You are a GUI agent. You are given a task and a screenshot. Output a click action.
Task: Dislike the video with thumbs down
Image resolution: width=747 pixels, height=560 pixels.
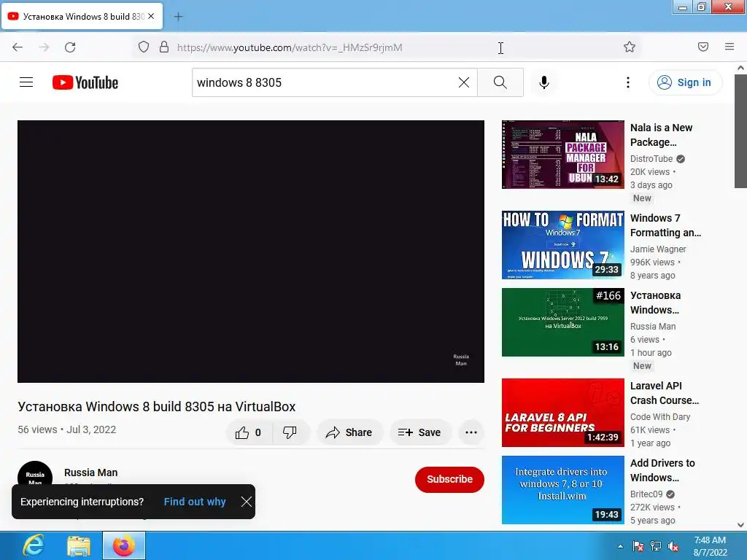290,432
